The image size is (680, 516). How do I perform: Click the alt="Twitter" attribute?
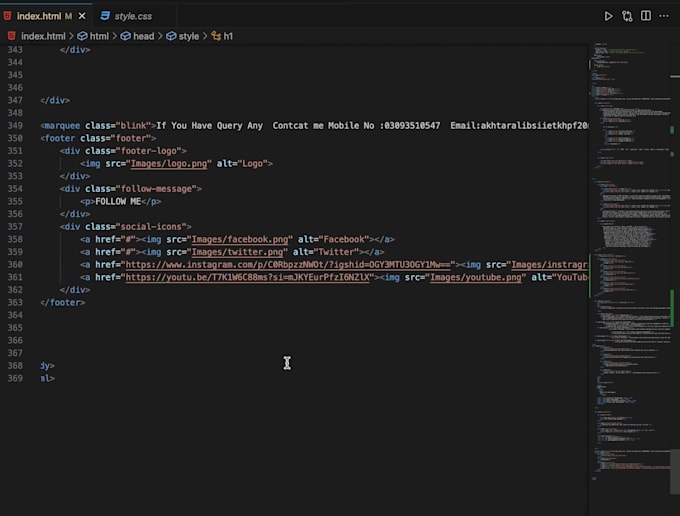coord(326,252)
